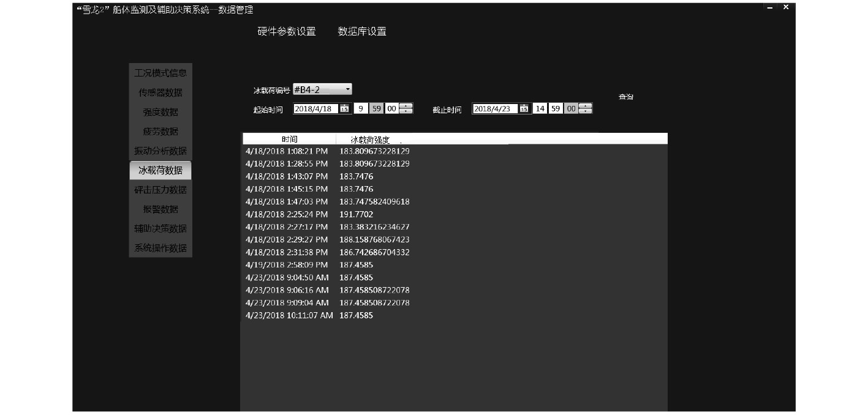Open 振动分析数据 from the sidebar
The height and width of the screenshot is (415, 868).
click(x=160, y=151)
